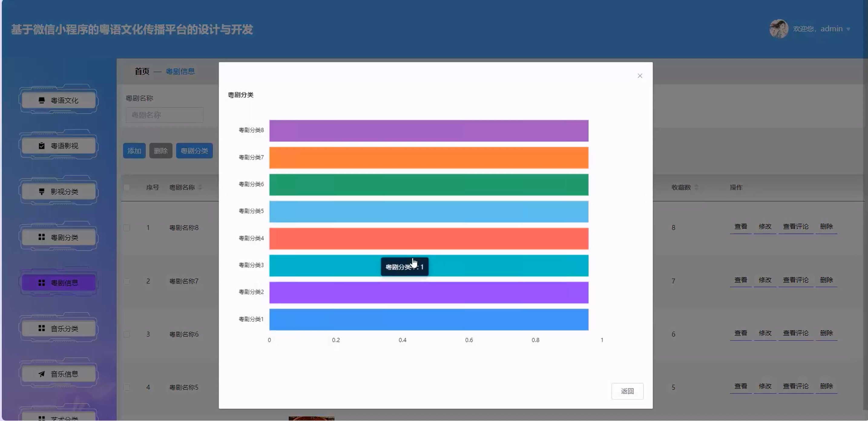Sort by the 粤剧名称 column arrows
Viewport: 868px width, 421px height.
(x=200, y=187)
